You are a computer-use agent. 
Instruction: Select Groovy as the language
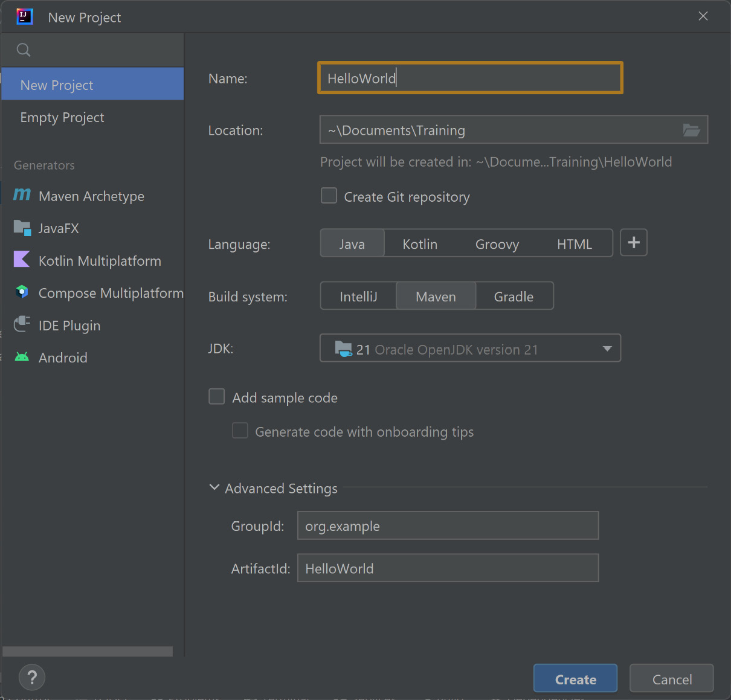[497, 243]
